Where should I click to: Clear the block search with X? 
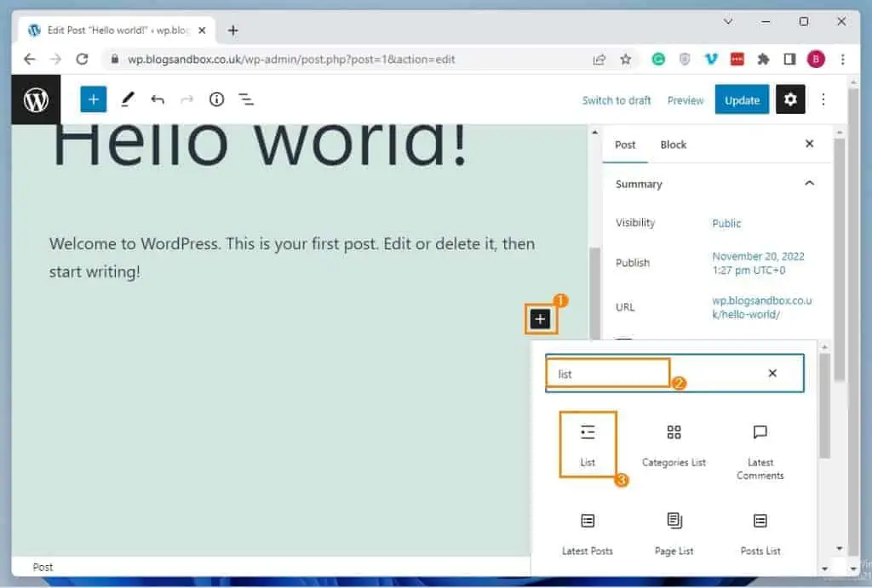772,374
